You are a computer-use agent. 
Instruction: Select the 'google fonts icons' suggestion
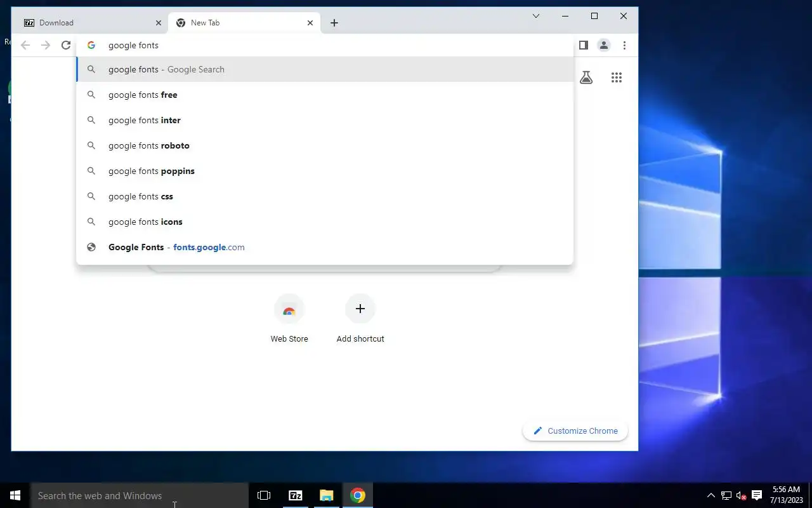(x=325, y=222)
